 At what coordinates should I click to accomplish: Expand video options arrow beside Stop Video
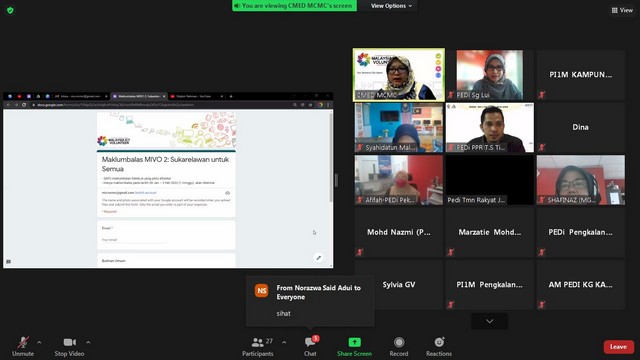point(88,342)
